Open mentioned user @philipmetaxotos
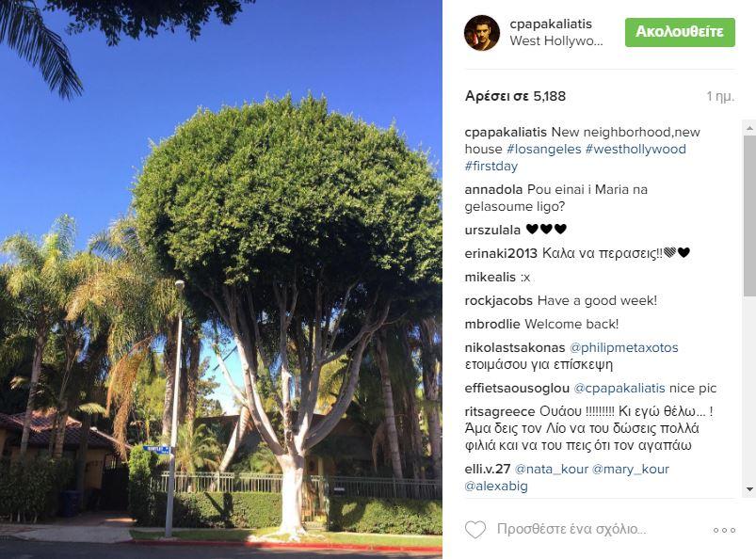This screenshot has width=756, height=559. click(x=623, y=347)
